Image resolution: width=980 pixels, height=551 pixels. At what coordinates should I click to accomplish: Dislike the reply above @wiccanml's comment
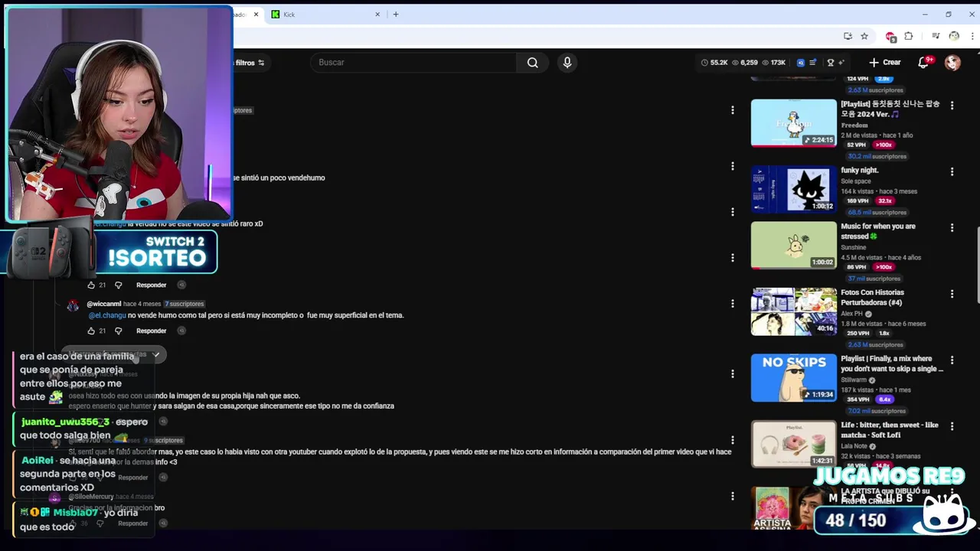(118, 285)
